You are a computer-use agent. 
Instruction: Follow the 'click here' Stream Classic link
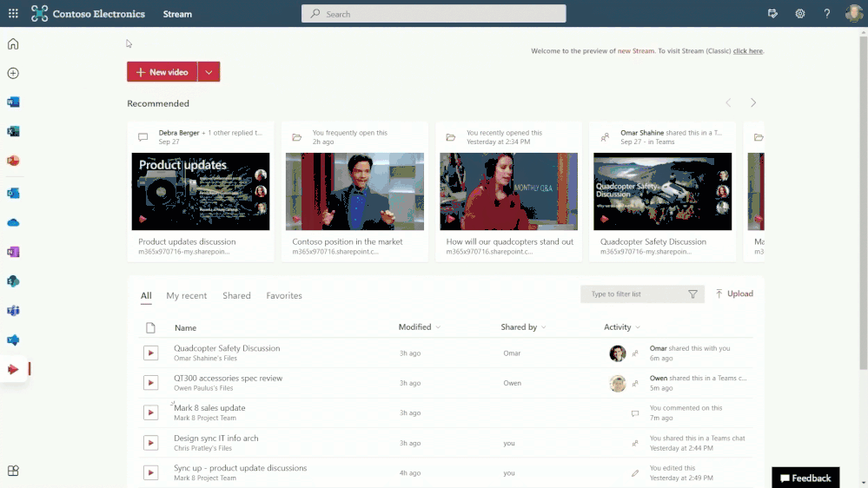click(748, 51)
